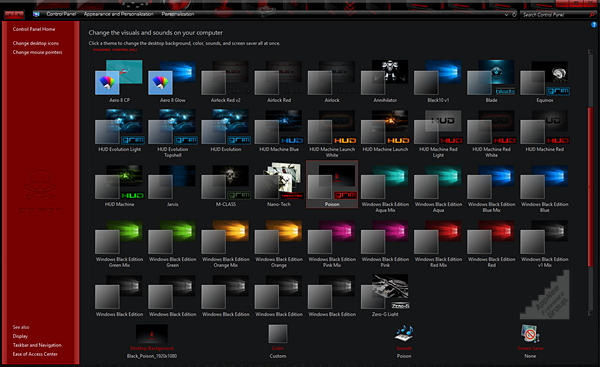The image size is (600, 367).
Task: Choose Windows Black Edition Green theme
Action: (x=173, y=243)
